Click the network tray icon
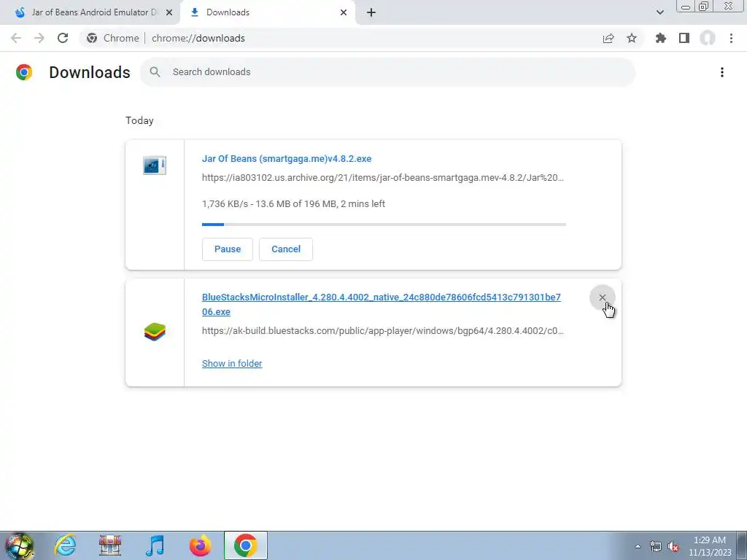Screen dimensions: 747x560 coord(656,546)
